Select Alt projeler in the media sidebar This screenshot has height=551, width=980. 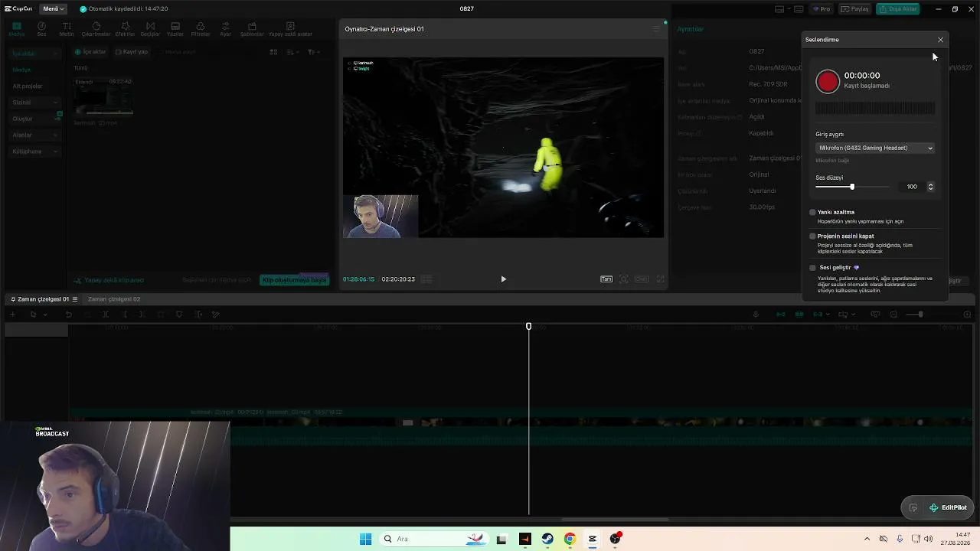[28, 86]
